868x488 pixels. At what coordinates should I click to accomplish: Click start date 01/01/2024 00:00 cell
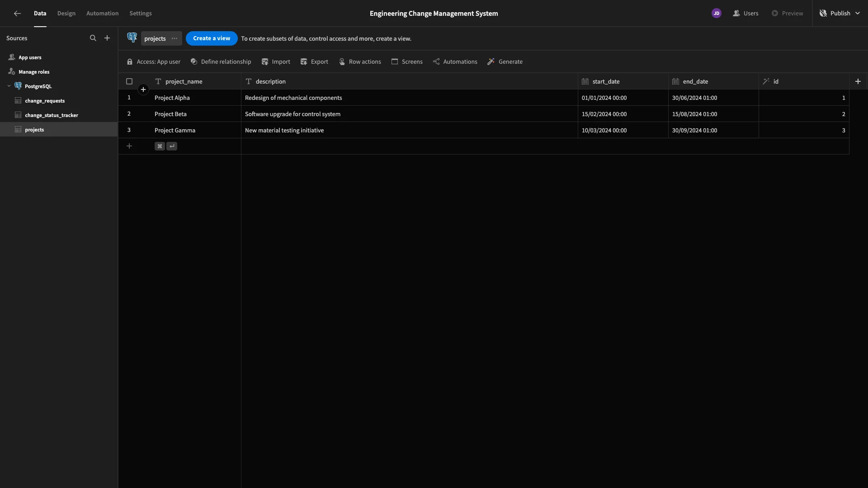pyautogui.click(x=623, y=98)
